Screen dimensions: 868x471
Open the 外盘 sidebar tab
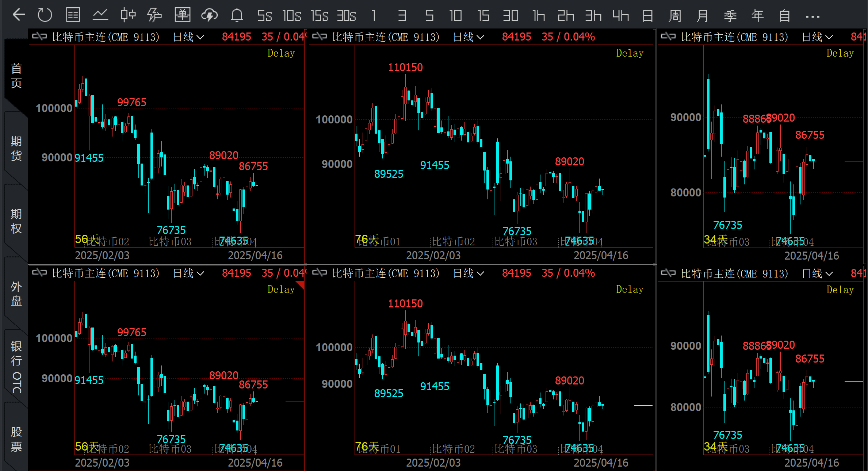pyautogui.click(x=16, y=294)
